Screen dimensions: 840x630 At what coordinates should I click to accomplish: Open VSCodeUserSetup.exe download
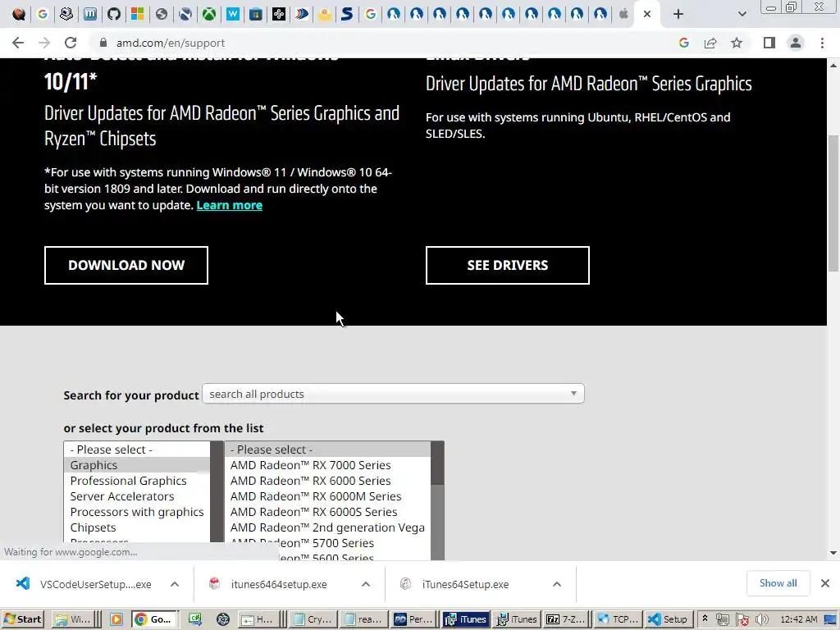tap(85, 584)
